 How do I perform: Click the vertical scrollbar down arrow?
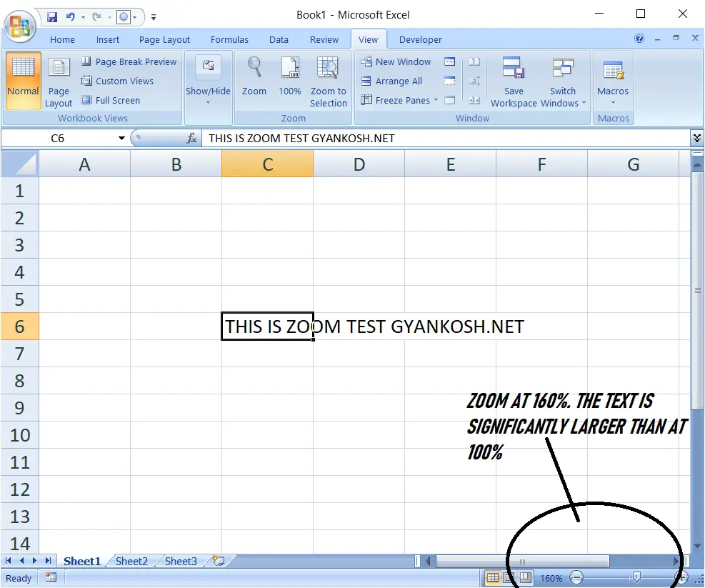point(697,546)
